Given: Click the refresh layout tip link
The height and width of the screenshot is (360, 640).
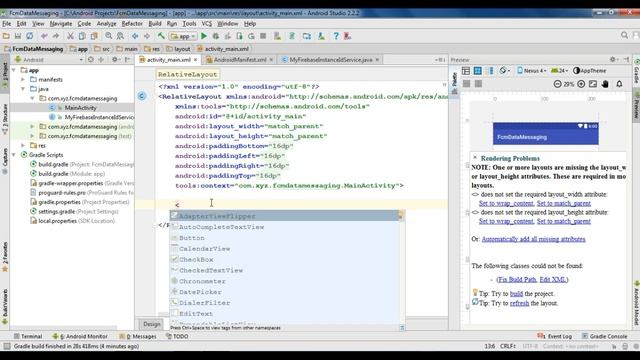Looking at the screenshot, I should click(519, 303).
